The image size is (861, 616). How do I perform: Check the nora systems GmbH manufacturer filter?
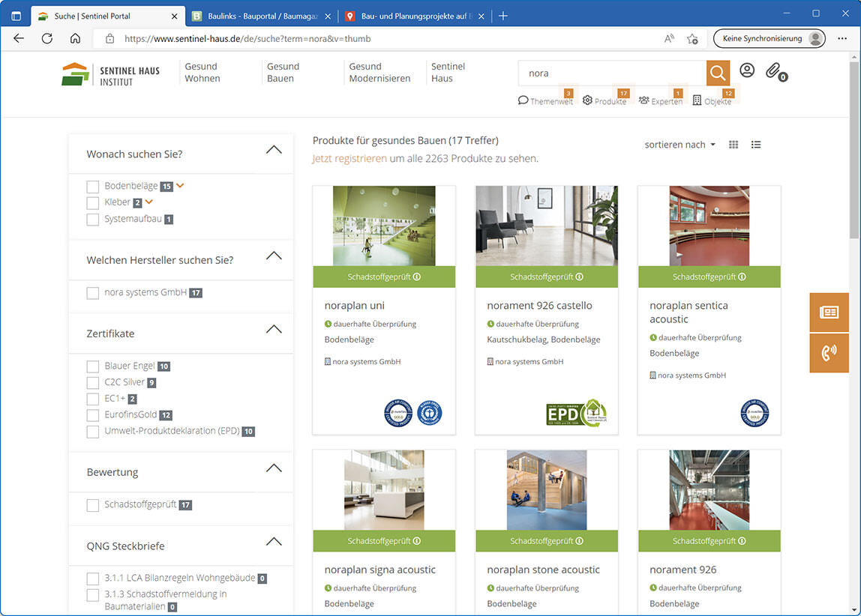(93, 293)
